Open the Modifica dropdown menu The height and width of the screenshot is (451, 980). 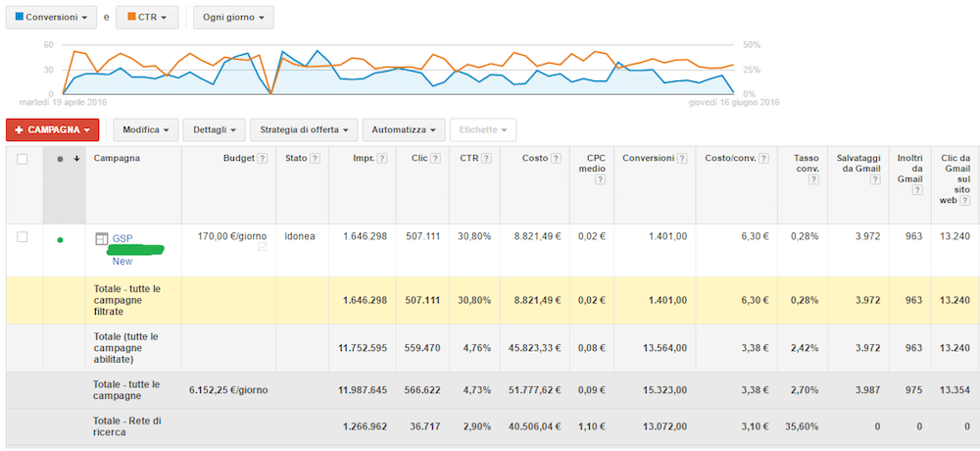click(x=146, y=130)
